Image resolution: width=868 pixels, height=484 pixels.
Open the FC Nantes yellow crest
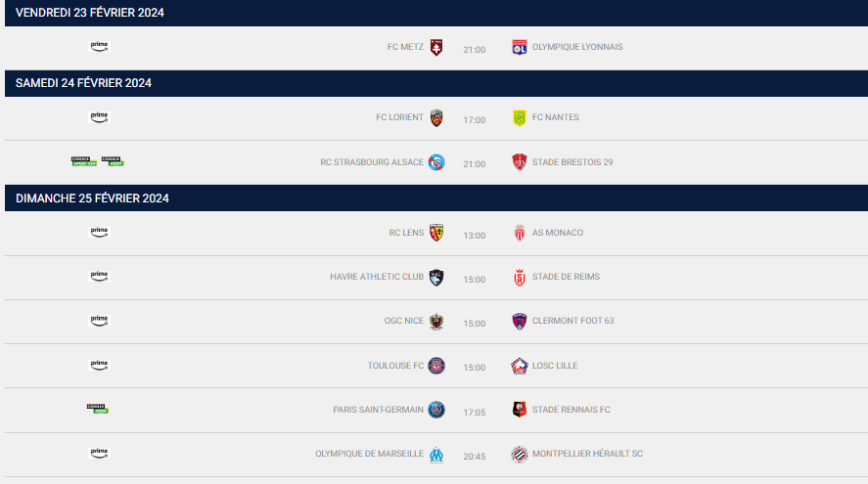tap(520, 117)
